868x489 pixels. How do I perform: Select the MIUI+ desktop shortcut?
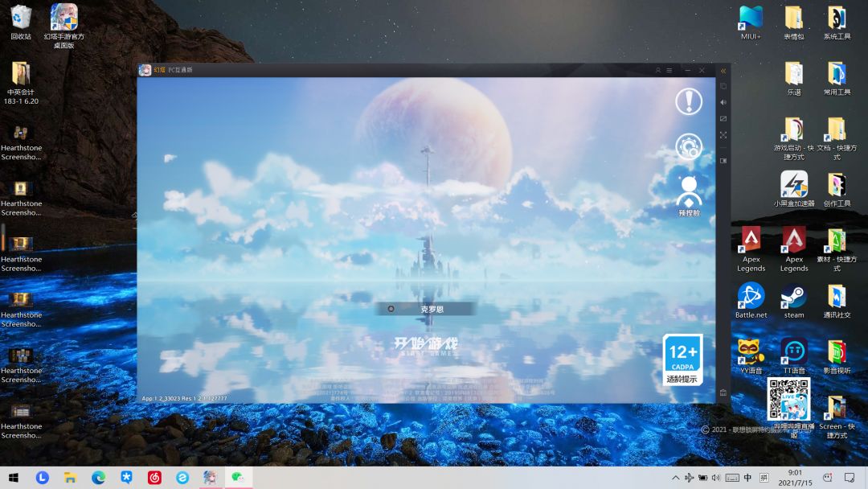(751, 23)
